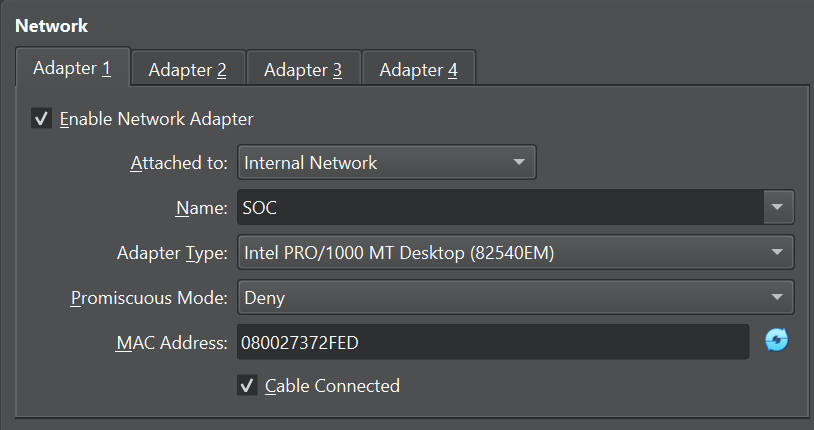Toggle the Enable Network Adapter checkbox
Screen dimensions: 814x430
point(42,119)
